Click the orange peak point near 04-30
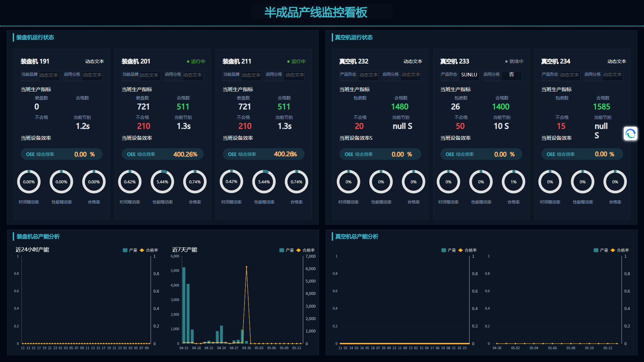Viewport: 644px width, 362px height. point(247,267)
